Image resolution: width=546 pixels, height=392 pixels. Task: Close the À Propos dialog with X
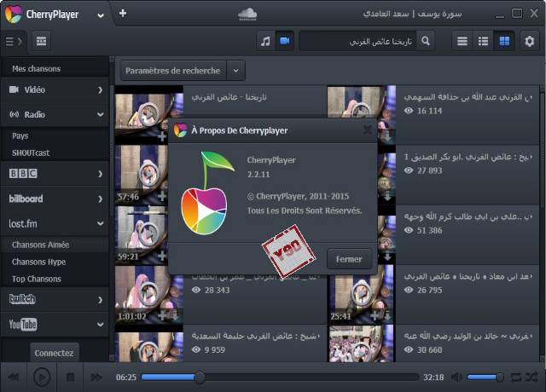(x=368, y=130)
